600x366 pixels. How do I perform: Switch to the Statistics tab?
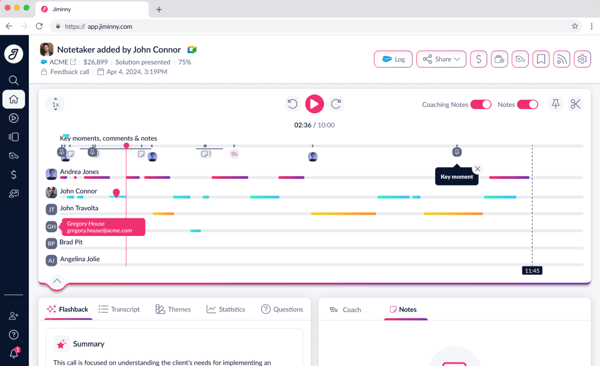point(225,309)
